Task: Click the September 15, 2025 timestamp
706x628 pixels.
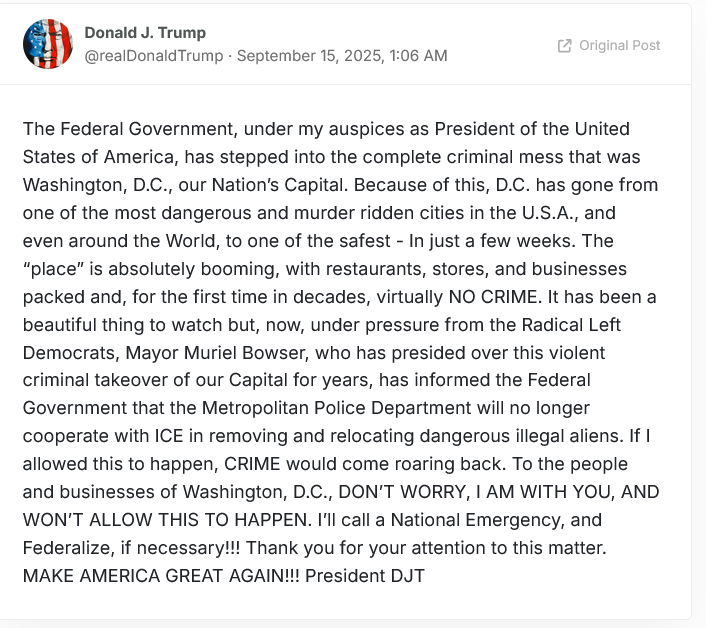Action: point(342,56)
